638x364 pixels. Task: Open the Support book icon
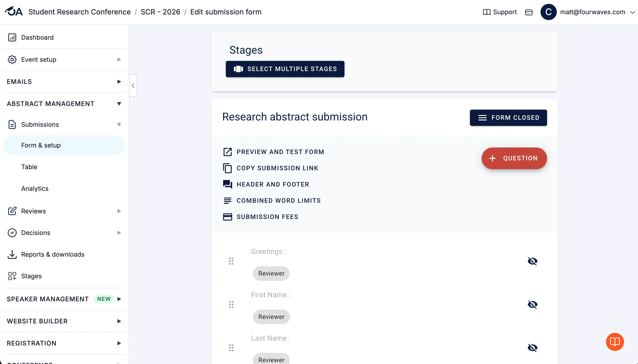[x=486, y=12]
